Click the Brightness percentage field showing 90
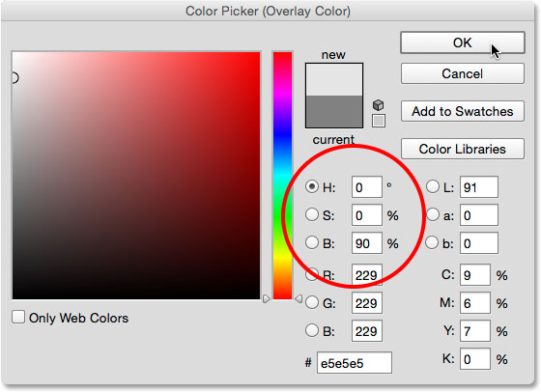The image size is (541, 392). 367,243
